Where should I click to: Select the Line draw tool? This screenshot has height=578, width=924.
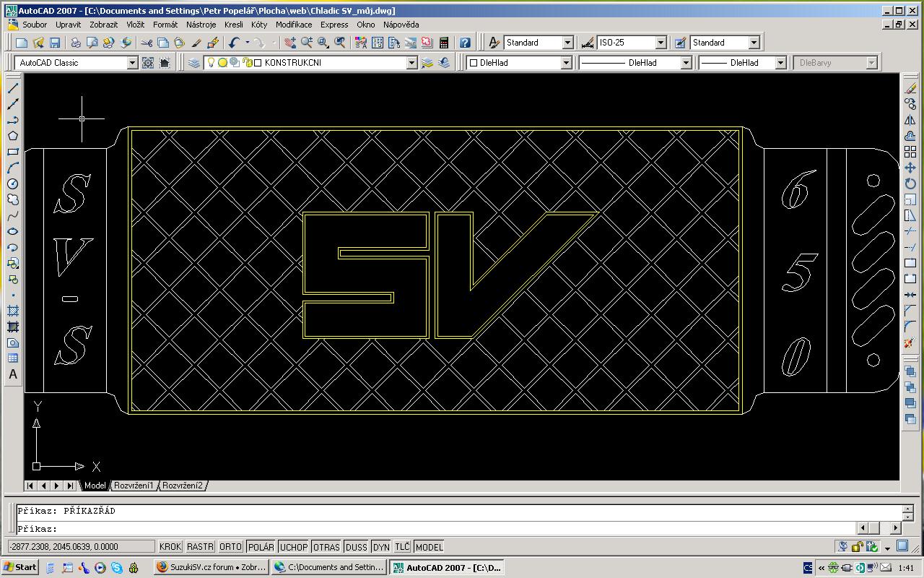[13, 88]
